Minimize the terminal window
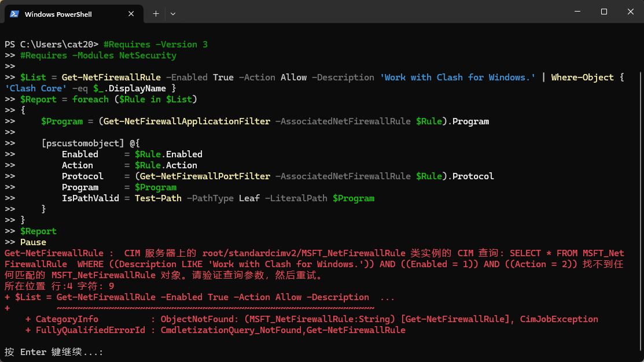 576,12
